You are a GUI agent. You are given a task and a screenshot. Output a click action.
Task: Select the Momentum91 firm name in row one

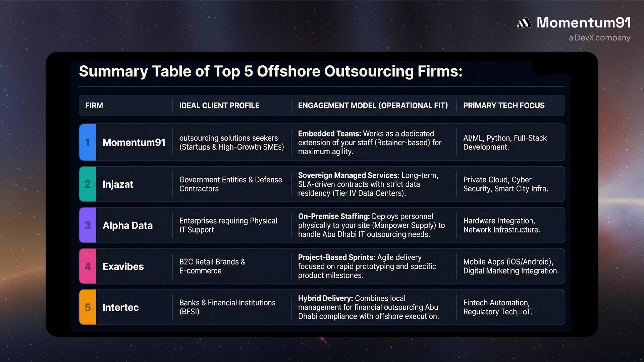[x=134, y=142]
